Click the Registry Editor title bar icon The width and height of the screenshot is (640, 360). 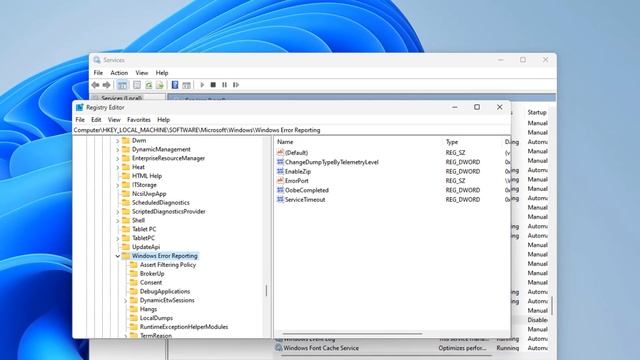[x=80, y=107]
